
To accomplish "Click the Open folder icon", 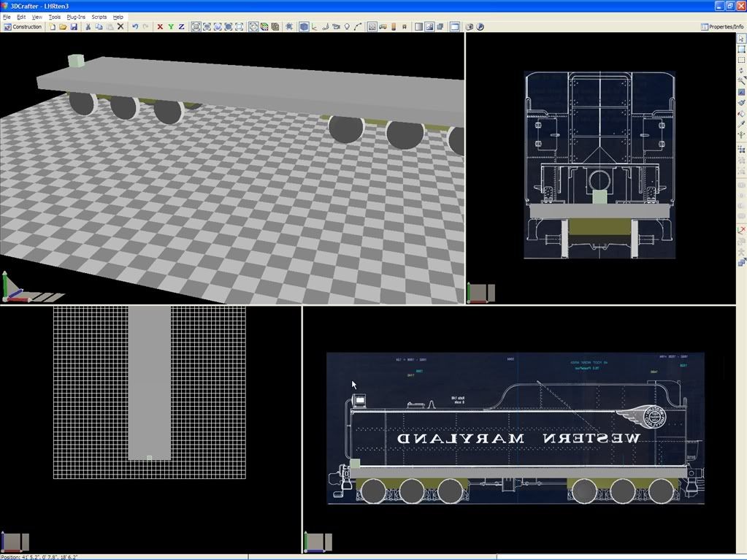I will [x=63, y=27].
